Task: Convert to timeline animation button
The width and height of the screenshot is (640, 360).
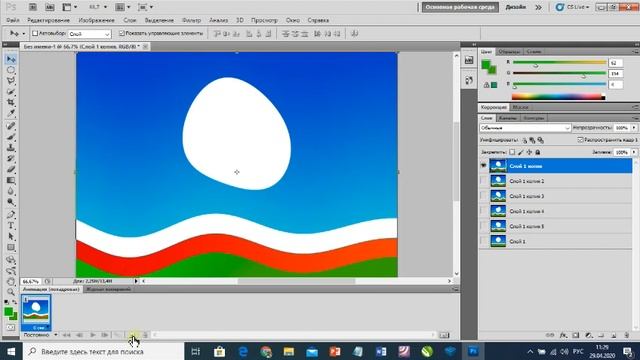Action: pyautogui.click(x=444, y=335)
